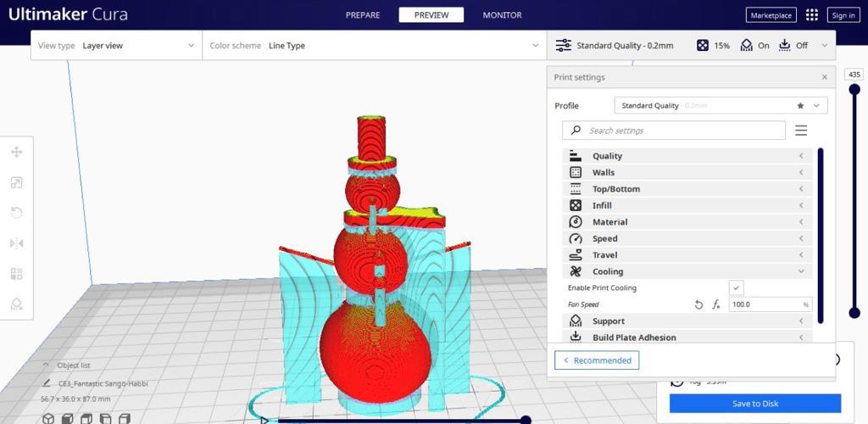Open Per Model Settings tool
Image resolution: width=868 pixels, height=424 pixels.
tap(17, 273)
